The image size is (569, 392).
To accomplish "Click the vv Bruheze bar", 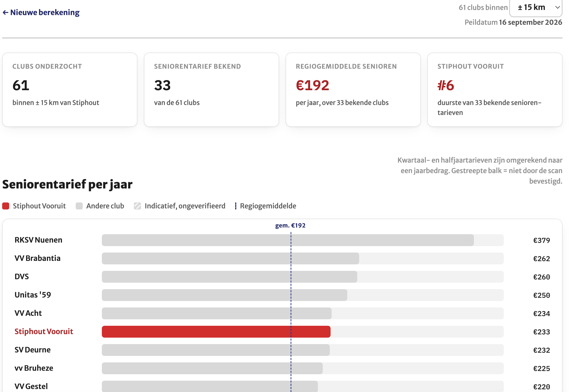I will [x=212, y=368].
